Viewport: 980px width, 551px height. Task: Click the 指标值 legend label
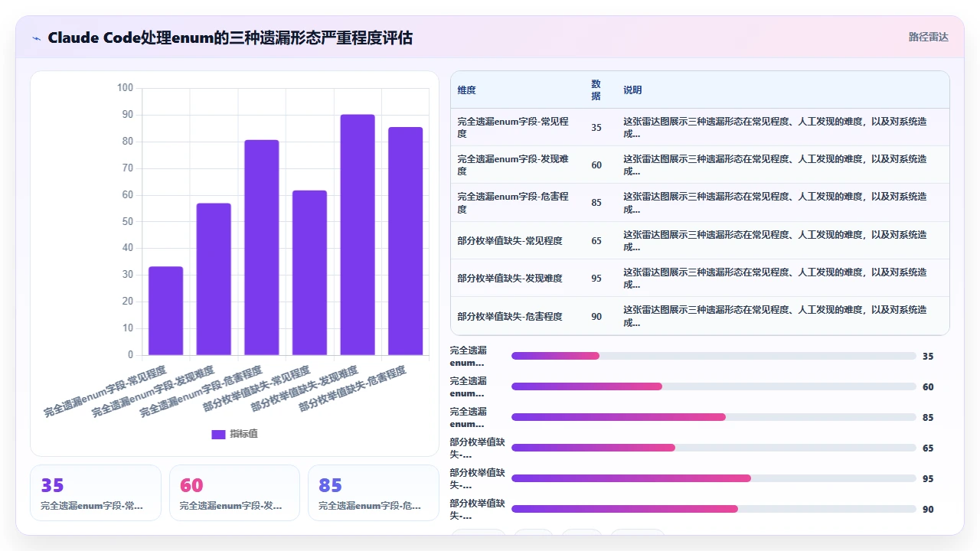click(x=243, y=434)
